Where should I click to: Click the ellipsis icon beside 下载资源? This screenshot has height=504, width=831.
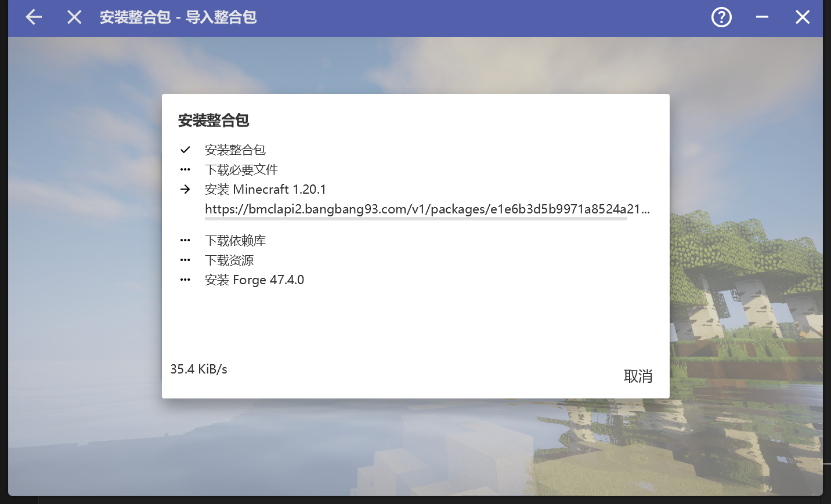point(185,260)
